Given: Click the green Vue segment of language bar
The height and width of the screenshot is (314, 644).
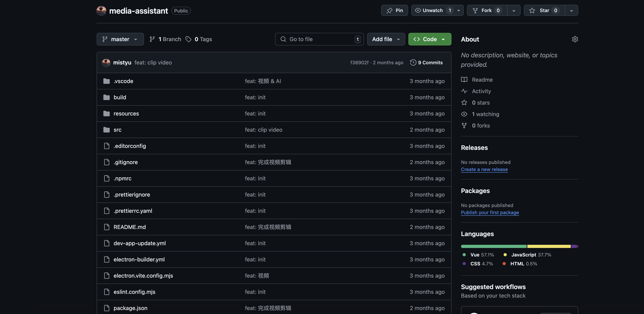Looking at the screenshot, I should point(493,246).
